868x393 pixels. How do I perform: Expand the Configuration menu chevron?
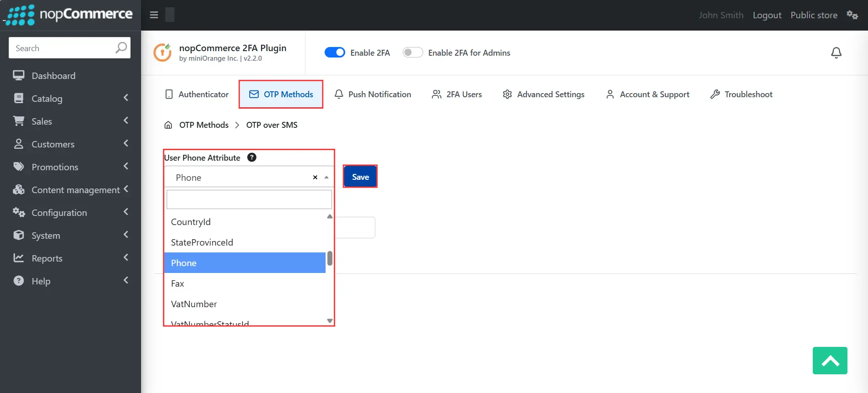tap(126, 212)
